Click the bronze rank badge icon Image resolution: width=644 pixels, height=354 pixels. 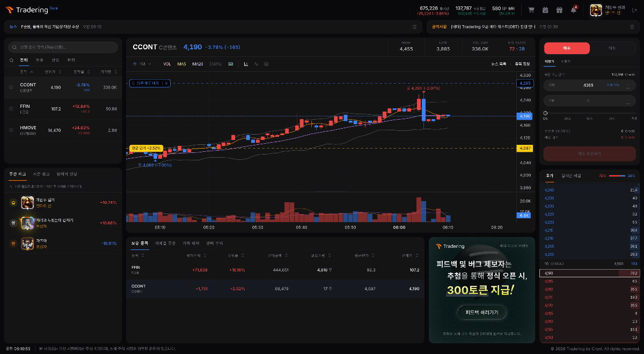coord(13,243)
